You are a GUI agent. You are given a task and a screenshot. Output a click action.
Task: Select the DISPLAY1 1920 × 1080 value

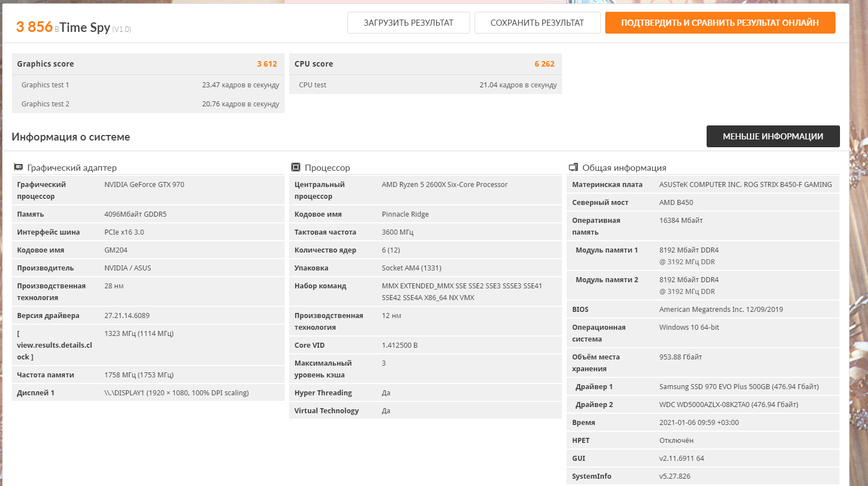(177, 393)
